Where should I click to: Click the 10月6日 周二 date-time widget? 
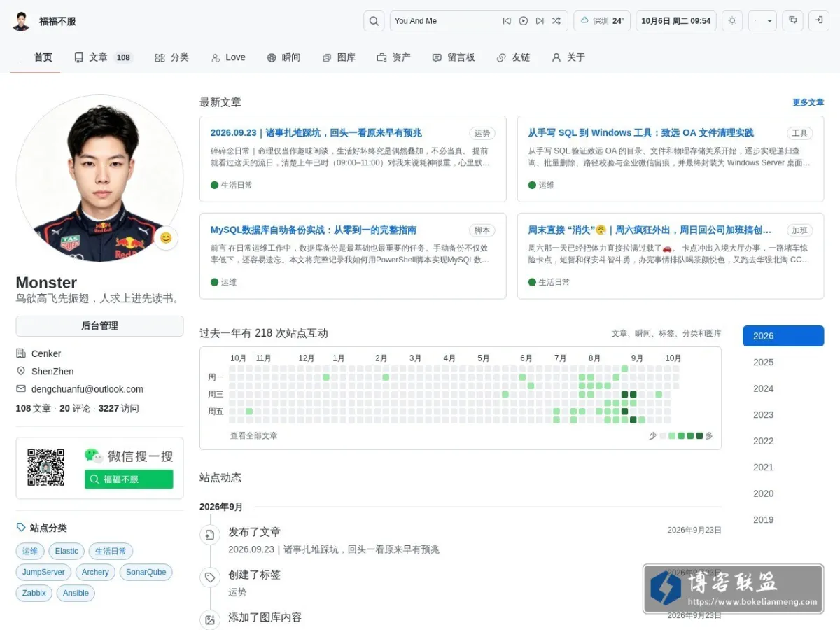point(675,21)
